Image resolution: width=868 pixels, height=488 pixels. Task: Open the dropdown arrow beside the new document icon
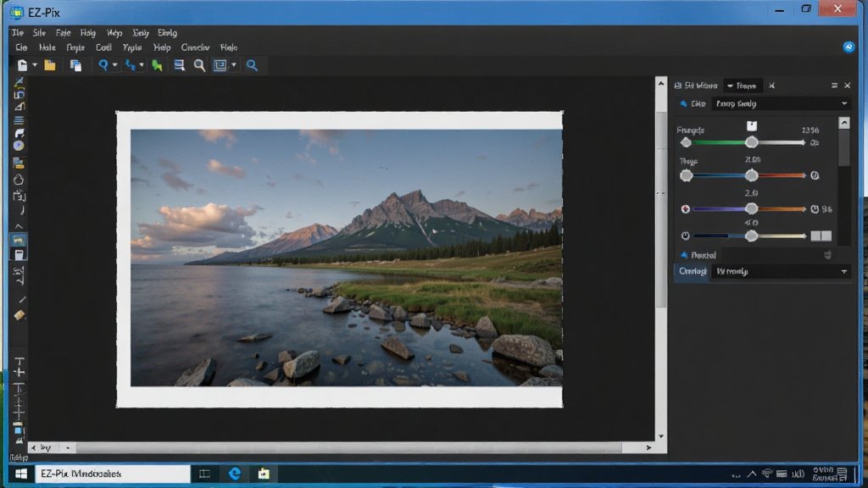[35, 65]
